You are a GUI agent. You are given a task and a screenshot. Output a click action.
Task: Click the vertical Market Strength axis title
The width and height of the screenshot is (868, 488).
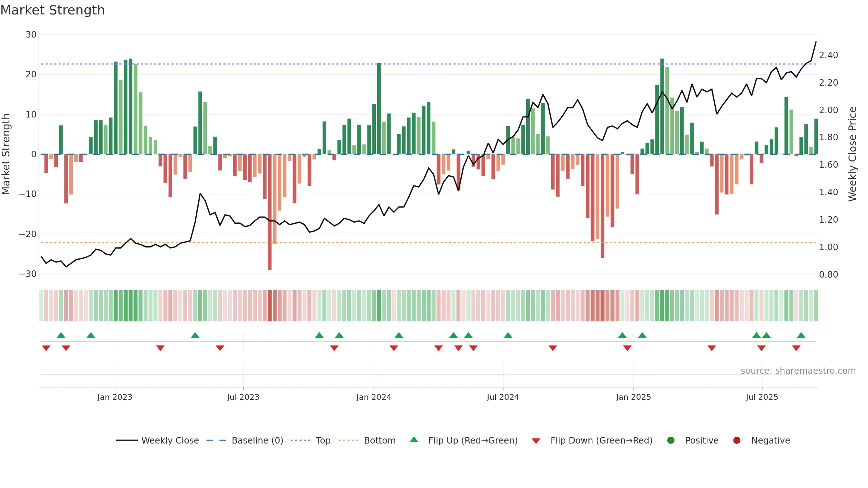pos(6,154)
